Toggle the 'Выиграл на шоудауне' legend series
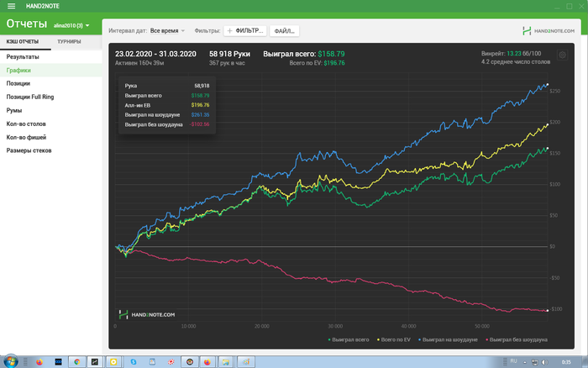The image size is (588, 368). pos(448,339)
